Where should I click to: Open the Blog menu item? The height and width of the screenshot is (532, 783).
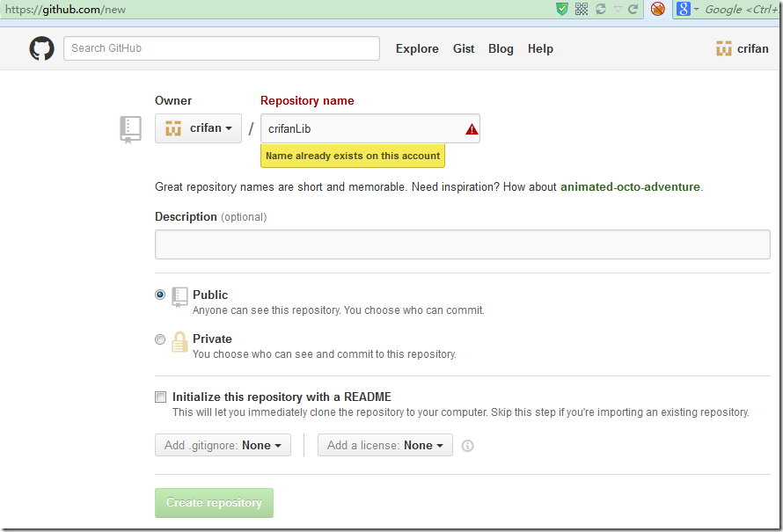(501, 49)
